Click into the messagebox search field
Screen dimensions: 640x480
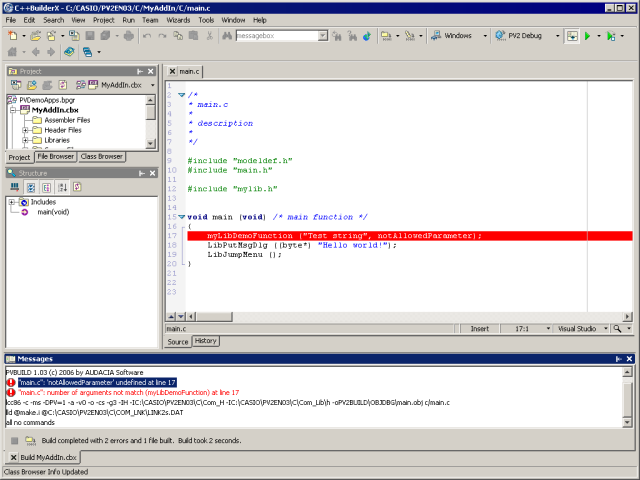277,36
